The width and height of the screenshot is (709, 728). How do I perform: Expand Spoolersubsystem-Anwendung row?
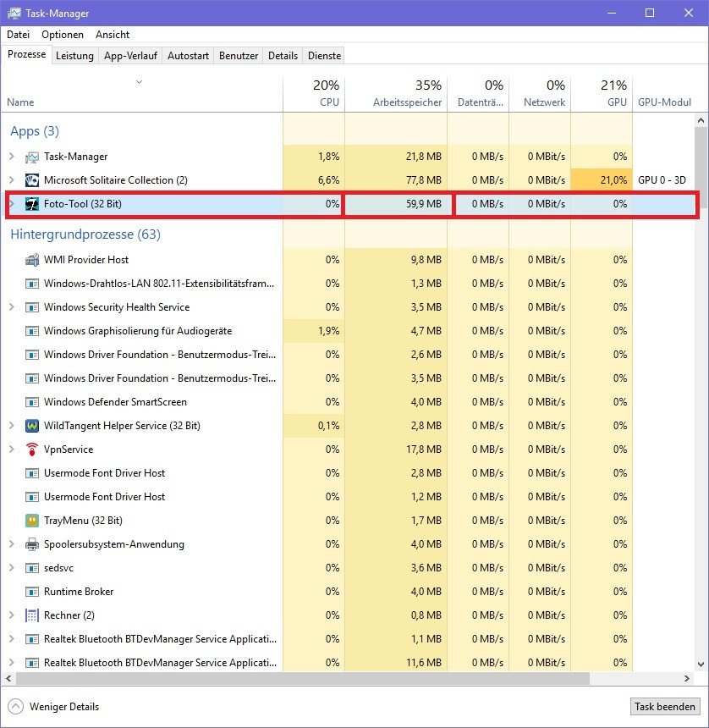[12, 543]
